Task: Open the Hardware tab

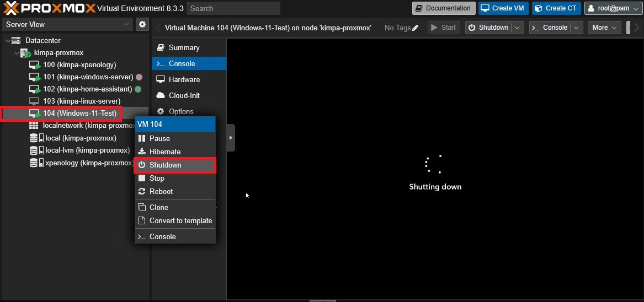Action: pyautogui.click(x=184, y=79)
